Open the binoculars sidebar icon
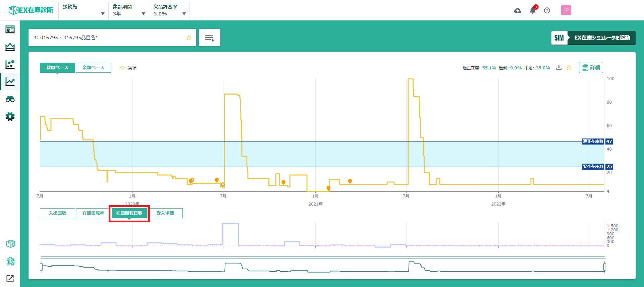 [10, 99]
